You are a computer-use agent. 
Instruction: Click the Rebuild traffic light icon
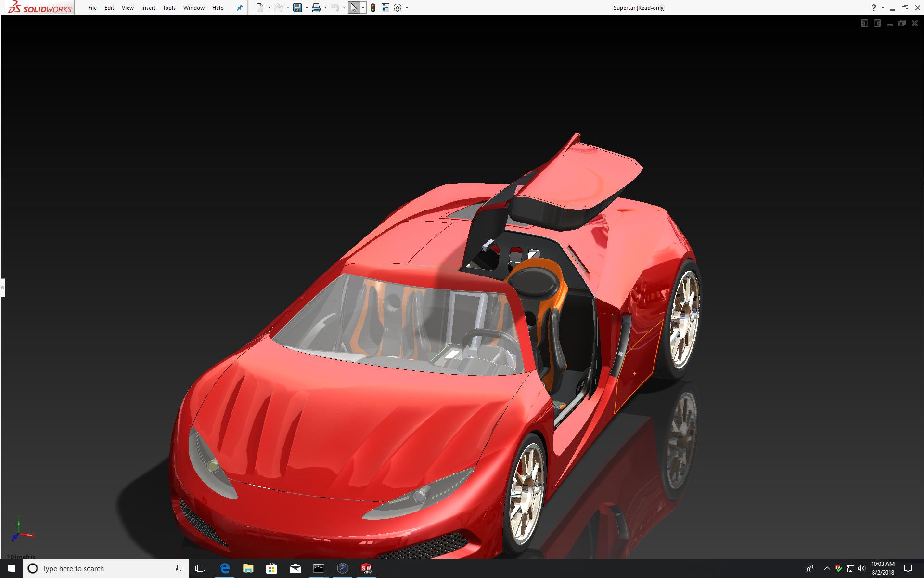click(373, 8)
